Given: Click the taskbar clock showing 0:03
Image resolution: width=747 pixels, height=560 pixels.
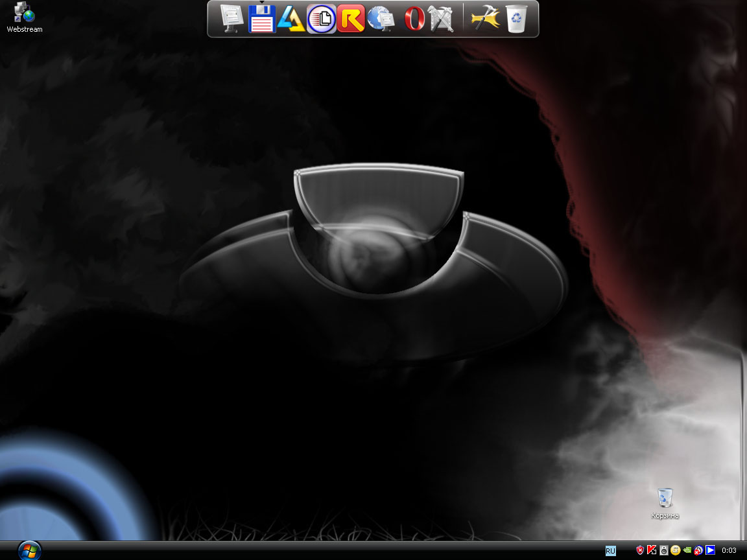Looking at the screenshot, I should click(729, 550).
